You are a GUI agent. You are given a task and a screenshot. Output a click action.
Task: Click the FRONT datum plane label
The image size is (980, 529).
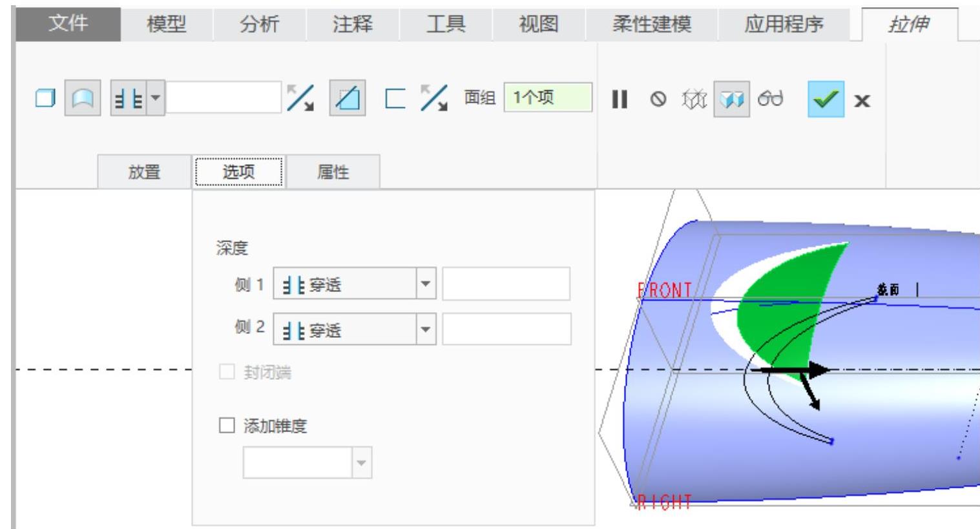pos(665,290)
